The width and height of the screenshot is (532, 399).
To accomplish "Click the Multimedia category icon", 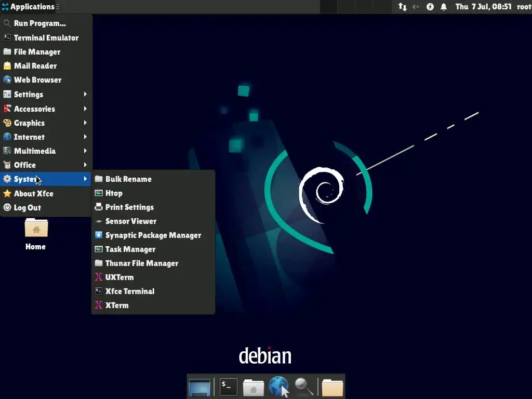I will tap(7, 151).
